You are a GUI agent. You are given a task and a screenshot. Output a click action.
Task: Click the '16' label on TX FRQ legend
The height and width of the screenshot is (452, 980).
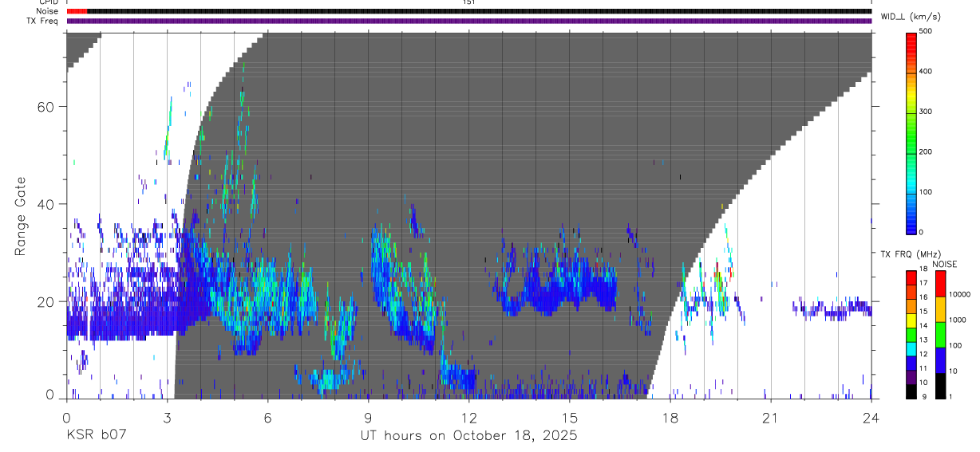pyautogui.click(x=923, y=297)
